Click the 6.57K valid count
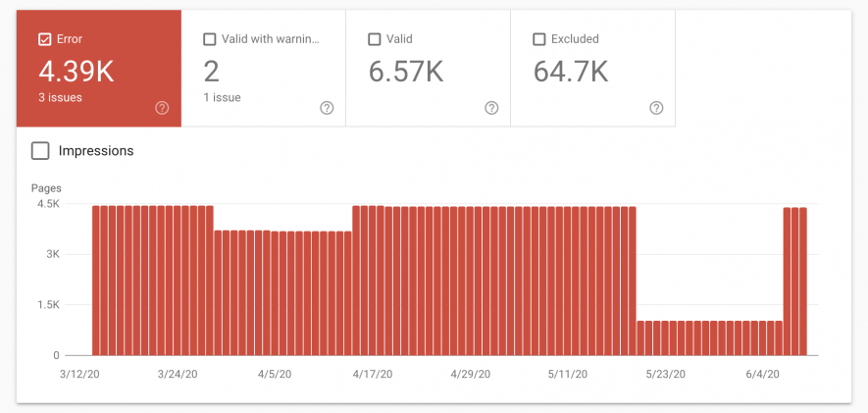868x413 pixels. 403,71
